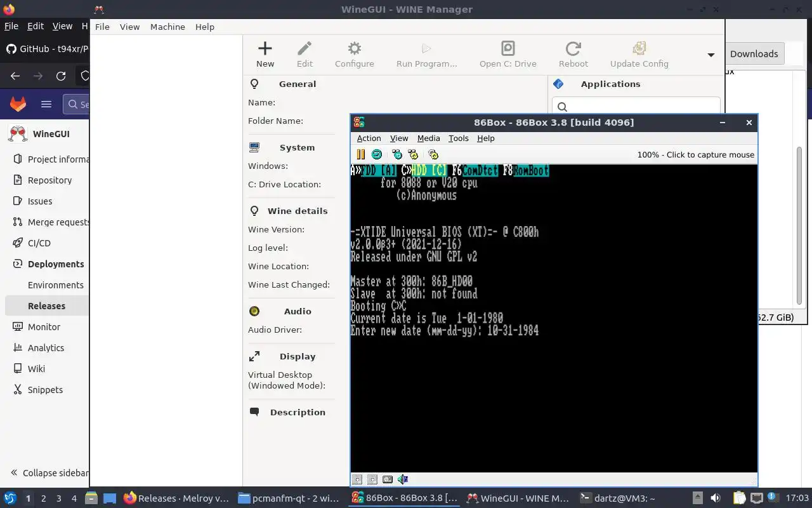This screenshot has width=812, height=508.
Task: Collapse the GitLab sidebar
Action: coord(49,473)
